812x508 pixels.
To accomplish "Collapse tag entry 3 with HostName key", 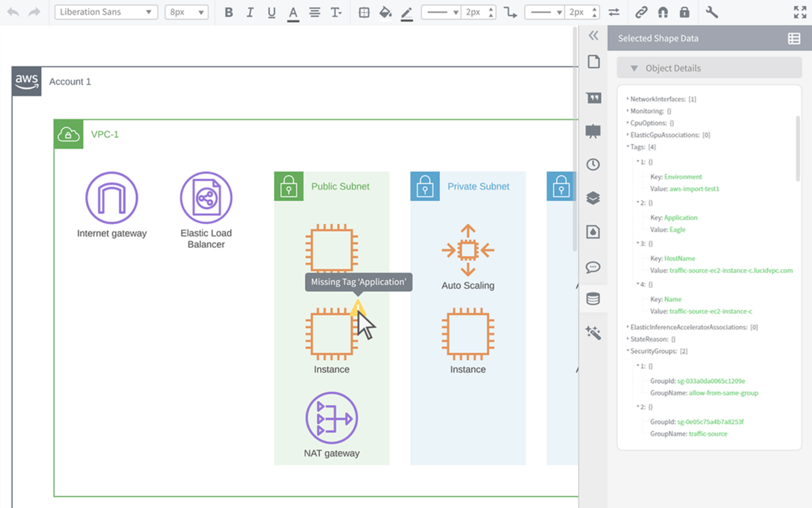I will click(637, 243).
